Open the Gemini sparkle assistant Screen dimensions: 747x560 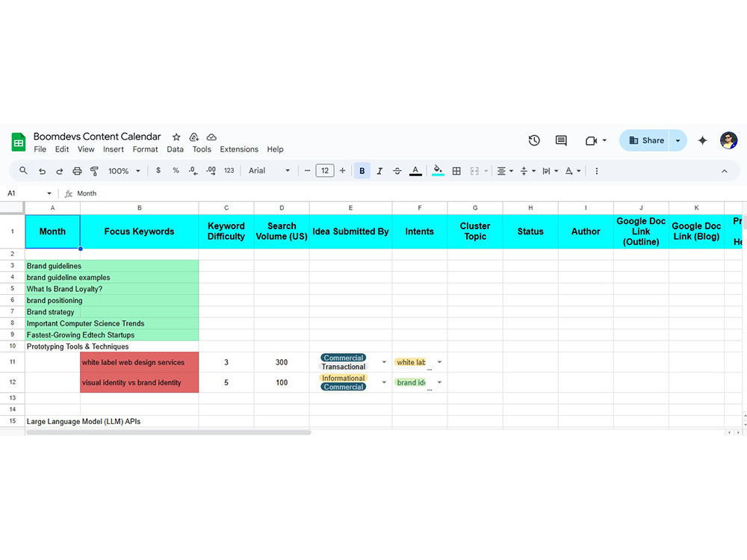[702, 140]
